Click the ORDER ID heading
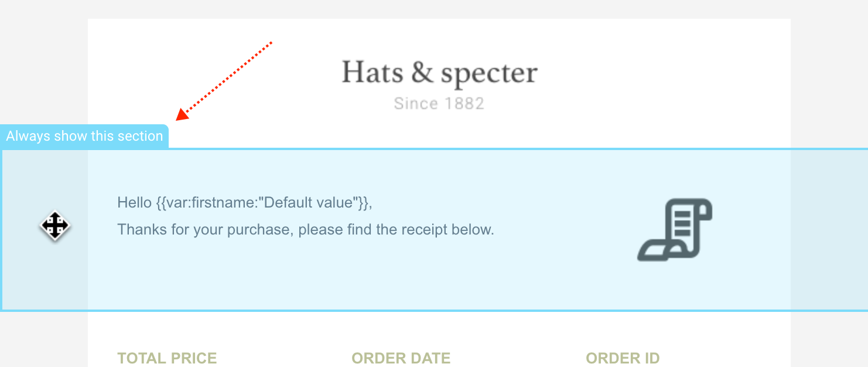This screenshot has height=367, width=868. 623,358
